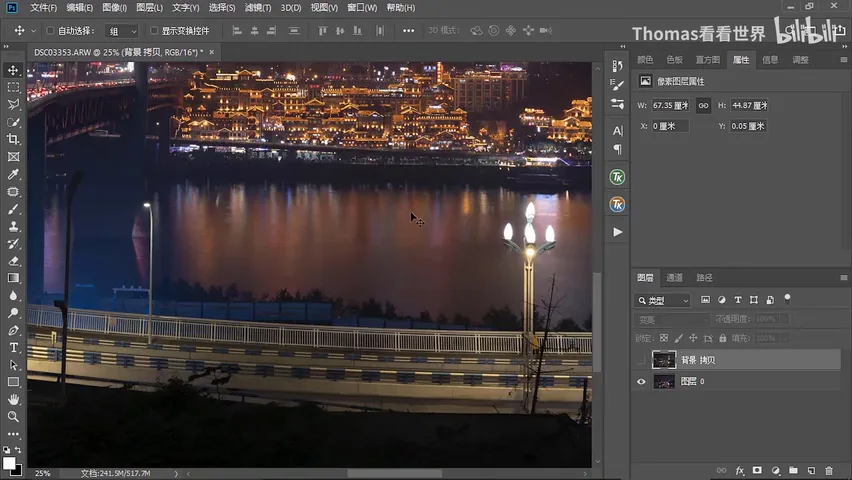Open the Actions play-button panel icon

click(x=617, y=232)
